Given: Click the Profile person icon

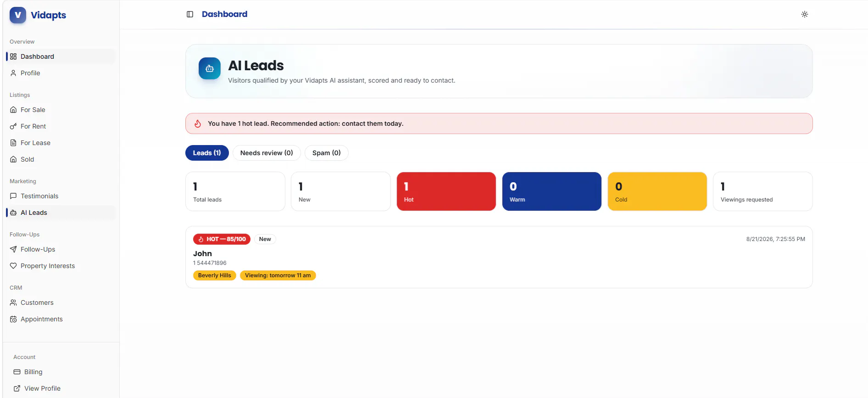Looking at the screenshot, I should pos(13,73).
